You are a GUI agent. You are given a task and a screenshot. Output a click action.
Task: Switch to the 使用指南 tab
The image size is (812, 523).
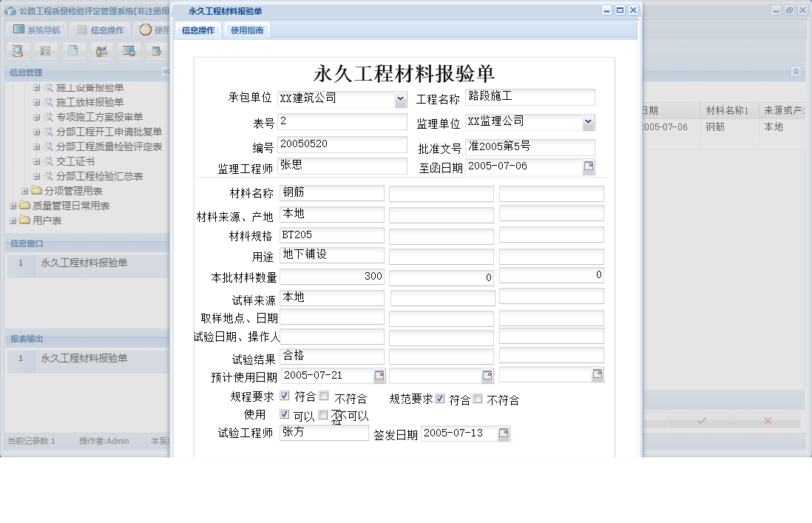[x=247, y=31]
